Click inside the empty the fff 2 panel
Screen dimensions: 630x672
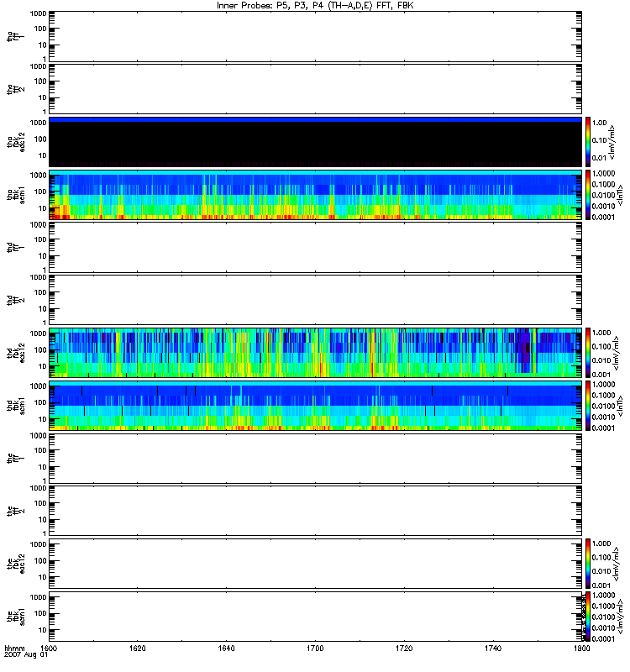pyautogui.click(x=315, y=511)
